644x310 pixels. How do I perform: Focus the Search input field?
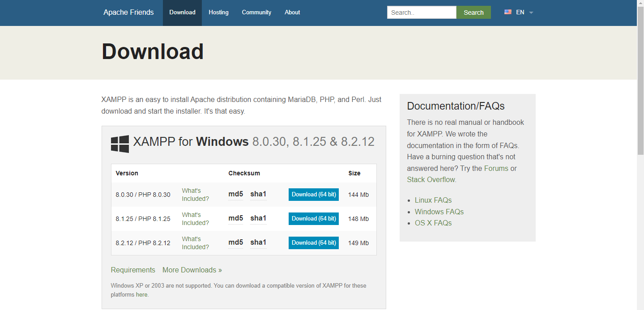(422, 13)
